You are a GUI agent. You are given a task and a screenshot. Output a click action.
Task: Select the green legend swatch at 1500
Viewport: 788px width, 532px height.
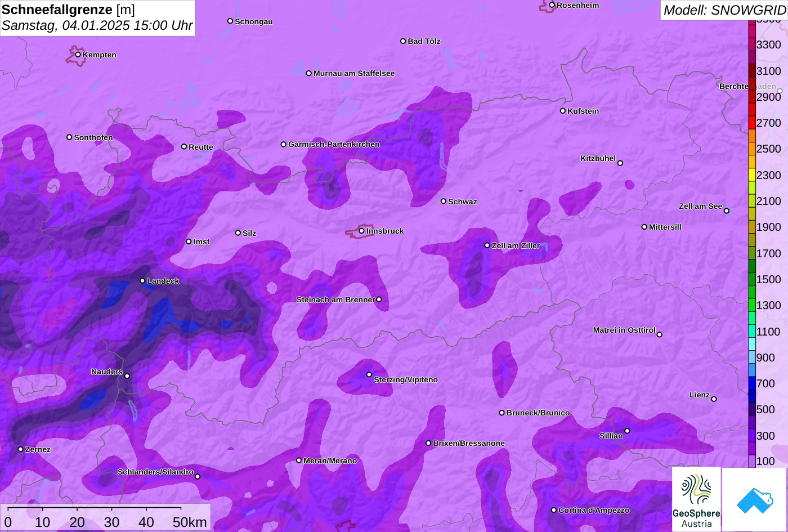tap(752, 279)
